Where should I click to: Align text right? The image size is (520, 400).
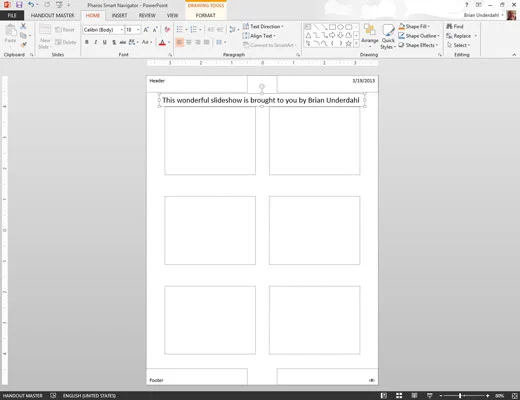[x=198, y=42]
